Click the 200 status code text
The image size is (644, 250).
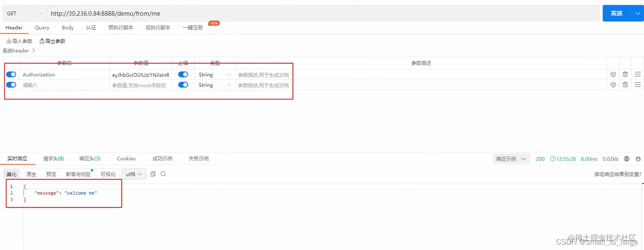pos(540,159)
